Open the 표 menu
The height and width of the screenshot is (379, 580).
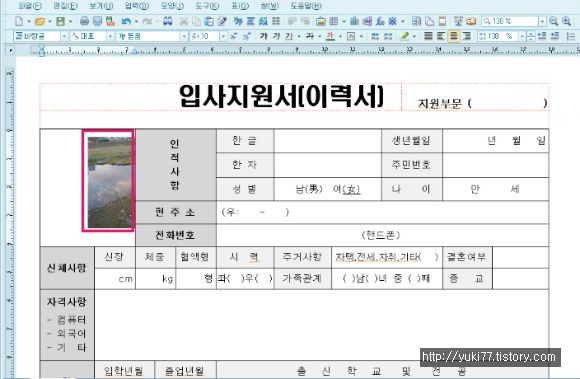click(x=240, y=6)
